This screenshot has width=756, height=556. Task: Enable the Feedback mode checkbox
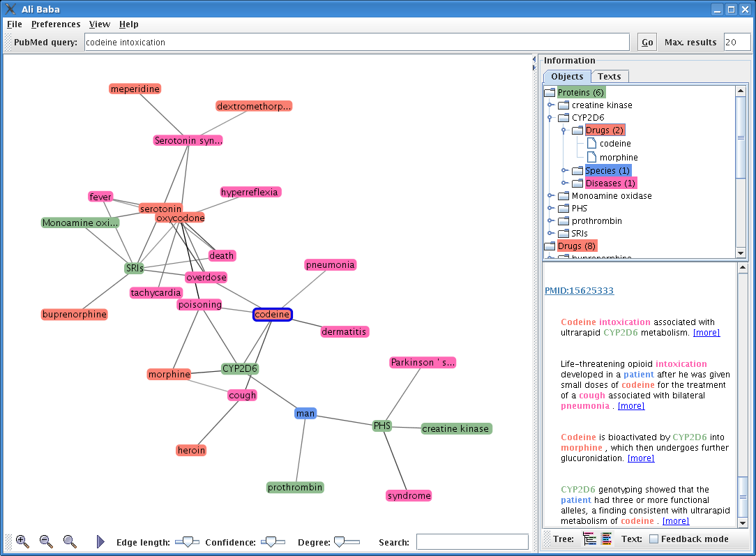coord(653,539)
